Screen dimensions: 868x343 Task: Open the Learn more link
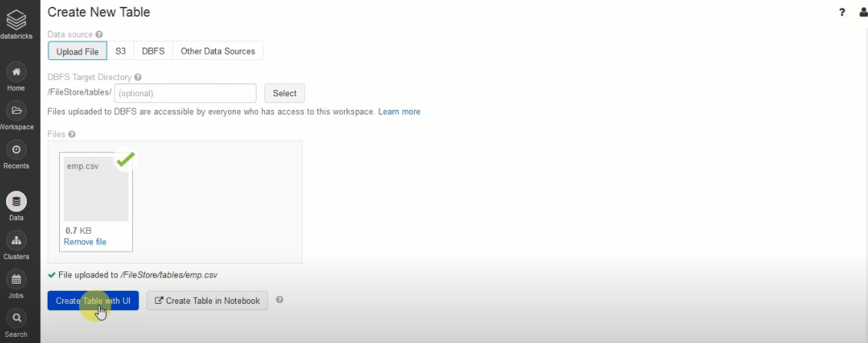pos(399,112)
